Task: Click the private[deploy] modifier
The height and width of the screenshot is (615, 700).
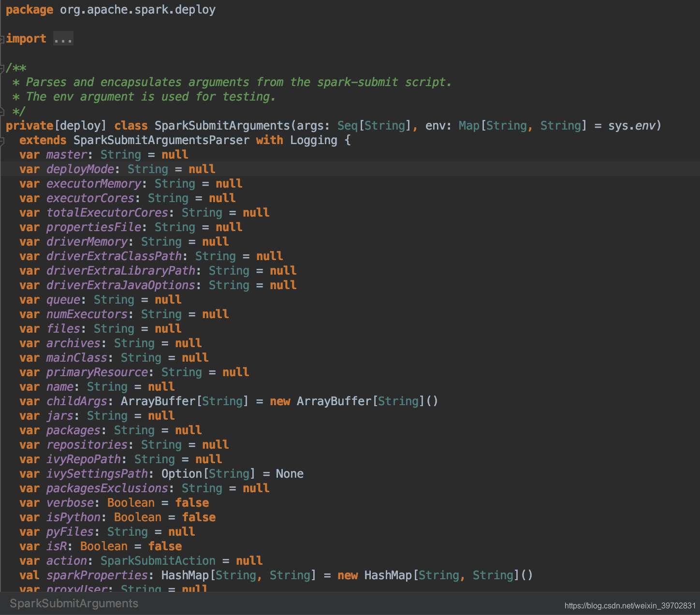Action: click(x=56, y=126)
